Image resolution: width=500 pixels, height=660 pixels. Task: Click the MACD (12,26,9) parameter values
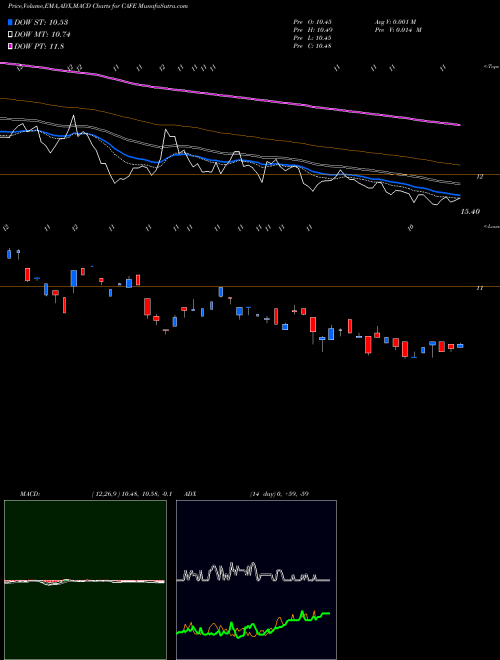click(x=132, y=494)
